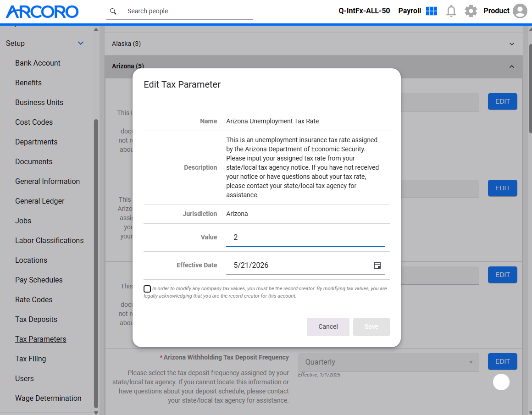Open Bank Account setup page

(38, 63)
